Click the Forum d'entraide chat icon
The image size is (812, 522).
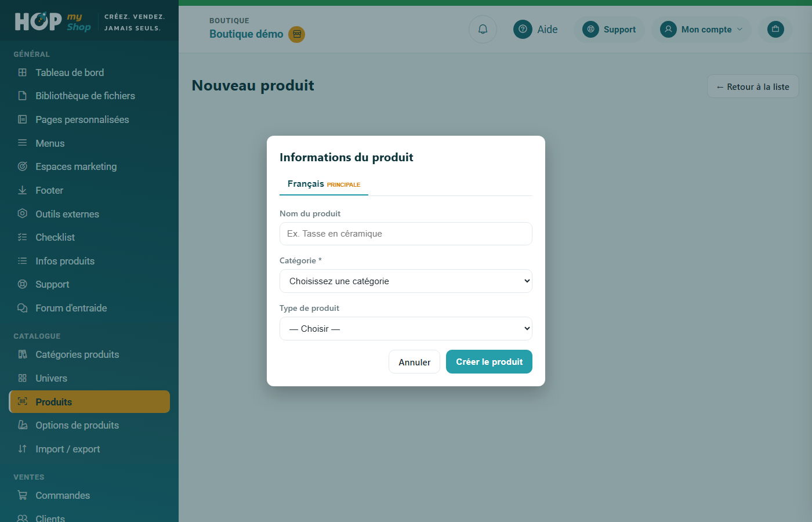tap(23, 308)
